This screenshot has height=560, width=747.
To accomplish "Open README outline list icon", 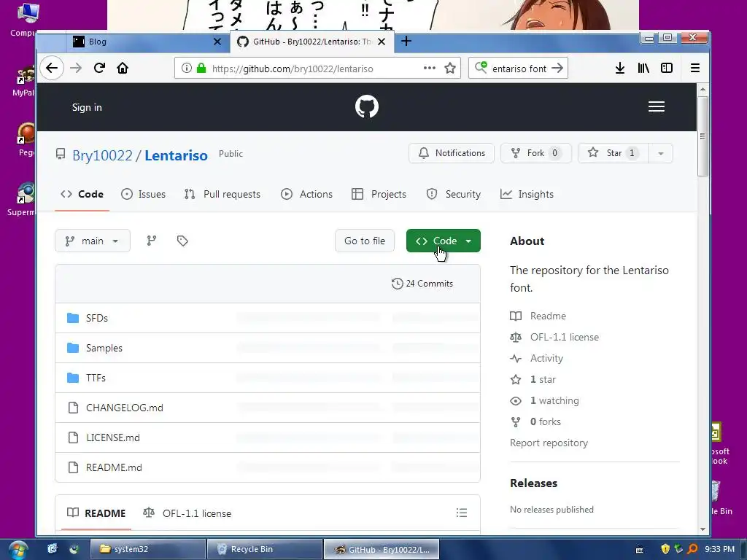I will [x=462, y=513].
